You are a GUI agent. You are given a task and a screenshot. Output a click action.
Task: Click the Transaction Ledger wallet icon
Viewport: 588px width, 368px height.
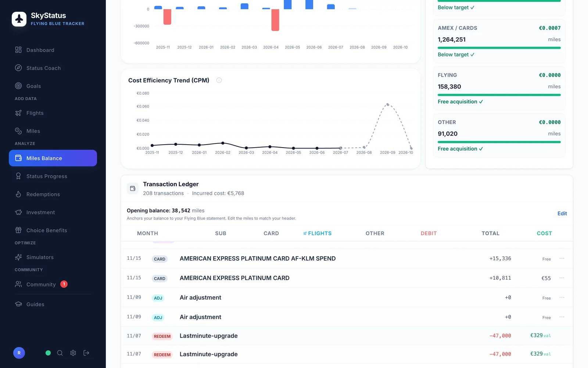(x=133, y=188)
